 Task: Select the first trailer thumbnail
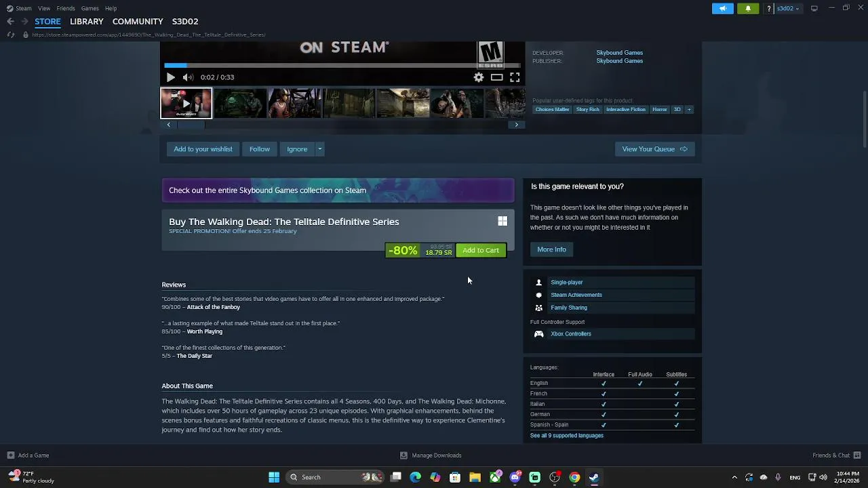tap(186, 103)
